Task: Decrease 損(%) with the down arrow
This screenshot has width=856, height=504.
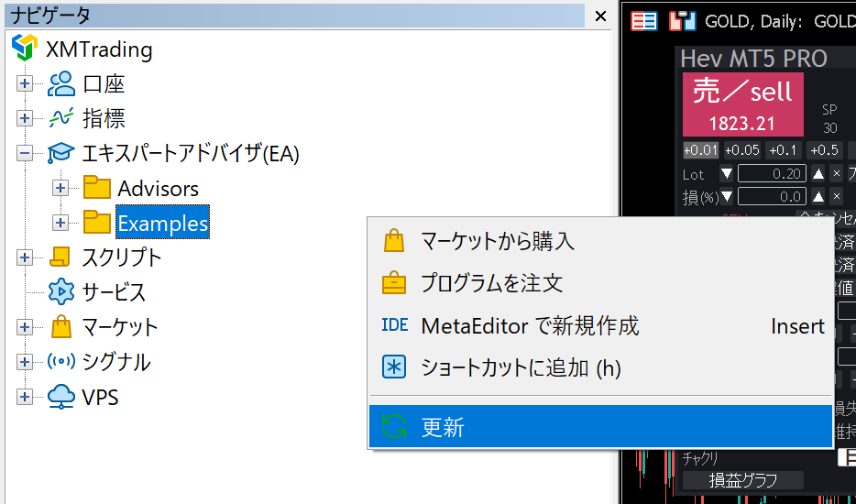Action: click(x=726, y=197)
